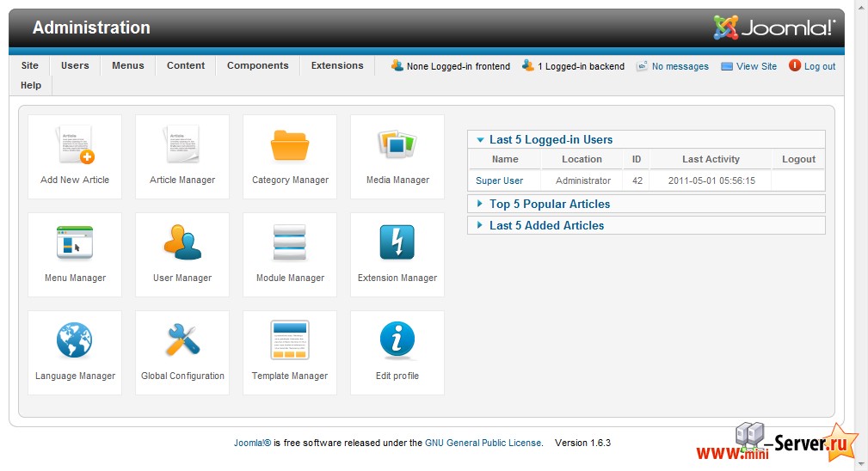Click the View Site link text
The image size is (868, 471).
[756, 66]
